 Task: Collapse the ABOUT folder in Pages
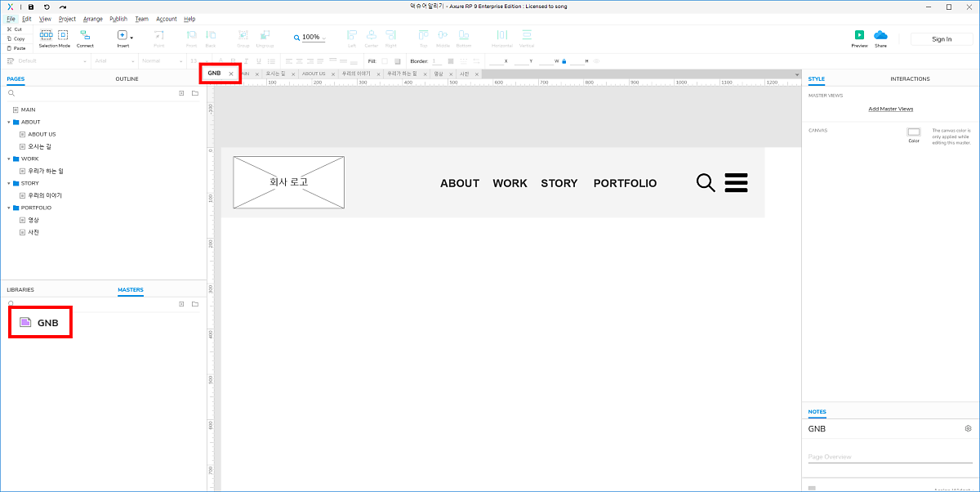(8, 122)
